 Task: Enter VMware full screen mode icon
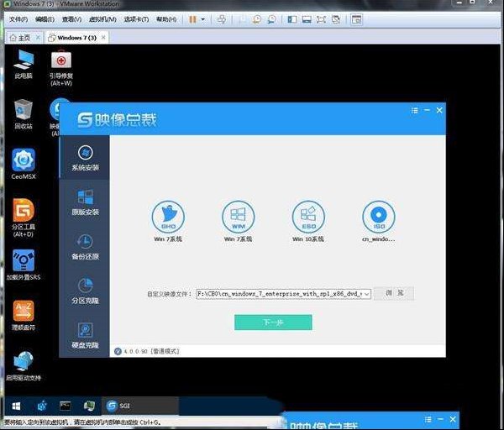tap(321, 19)
